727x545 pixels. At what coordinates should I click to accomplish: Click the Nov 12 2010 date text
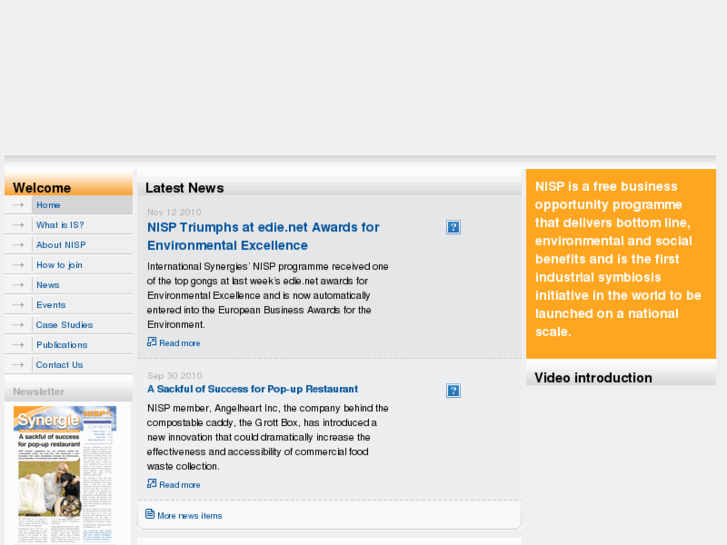coord(174,212)
